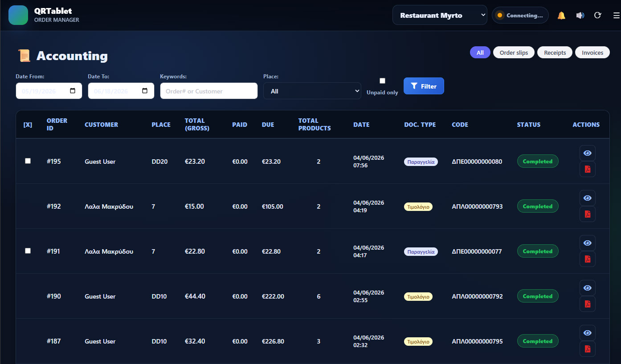
Task: Click the CUSTOMER column header
Action: coord(102,125)
